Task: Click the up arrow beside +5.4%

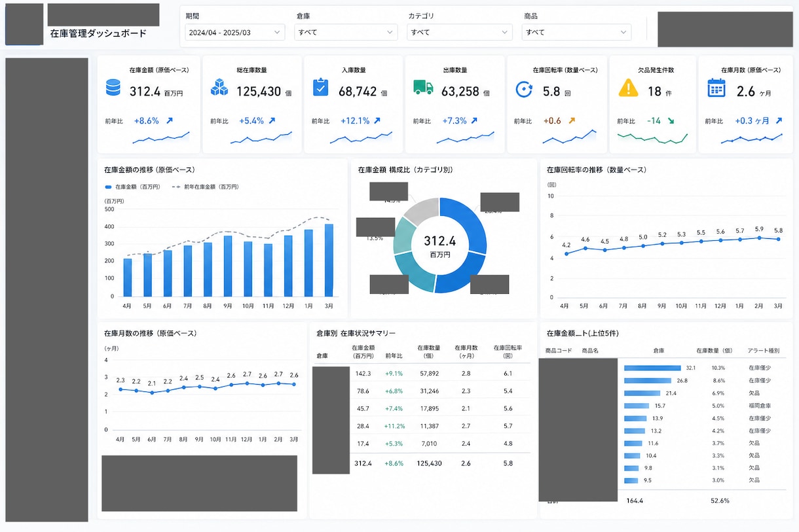Action: coord(272,121)
